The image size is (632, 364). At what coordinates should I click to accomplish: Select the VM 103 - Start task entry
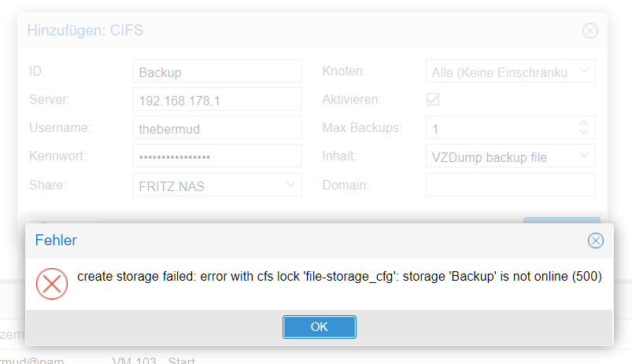tap(153, 360)
